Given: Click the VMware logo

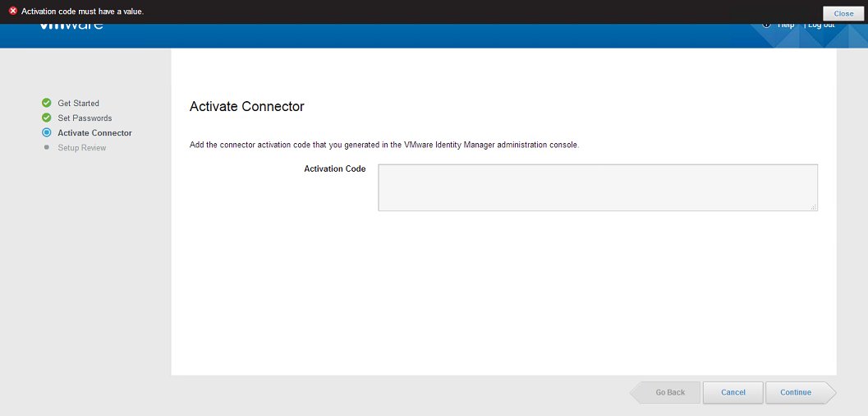Looking at the screenshot, I should pos(71,27).
